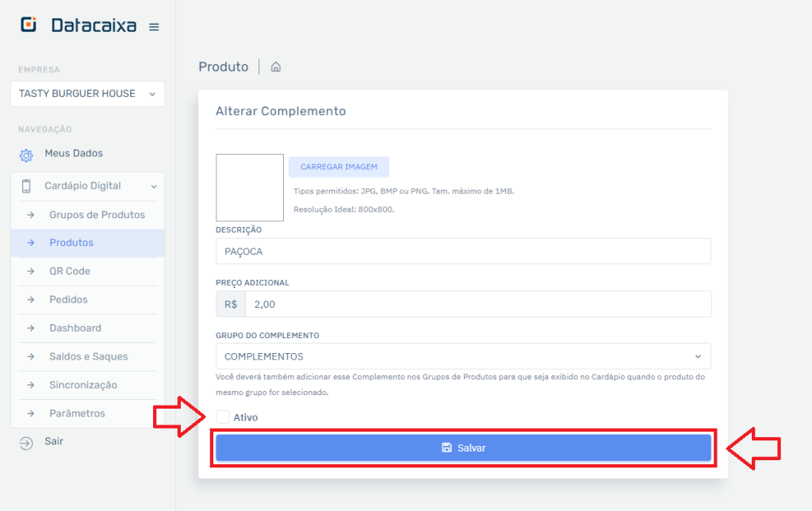Click the Datacaixa logo icon
The width and height of the screenshot is (812, 511).
click(x=28, y=25)
